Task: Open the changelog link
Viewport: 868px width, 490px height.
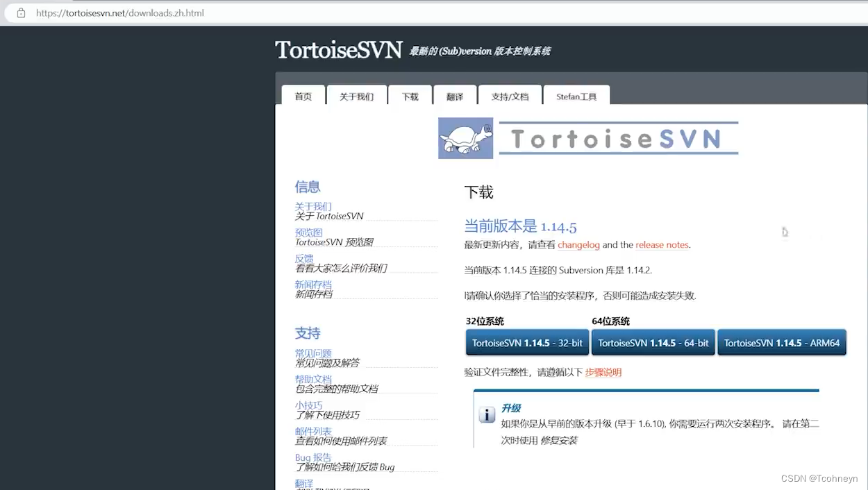Action: tap(578, 245)
